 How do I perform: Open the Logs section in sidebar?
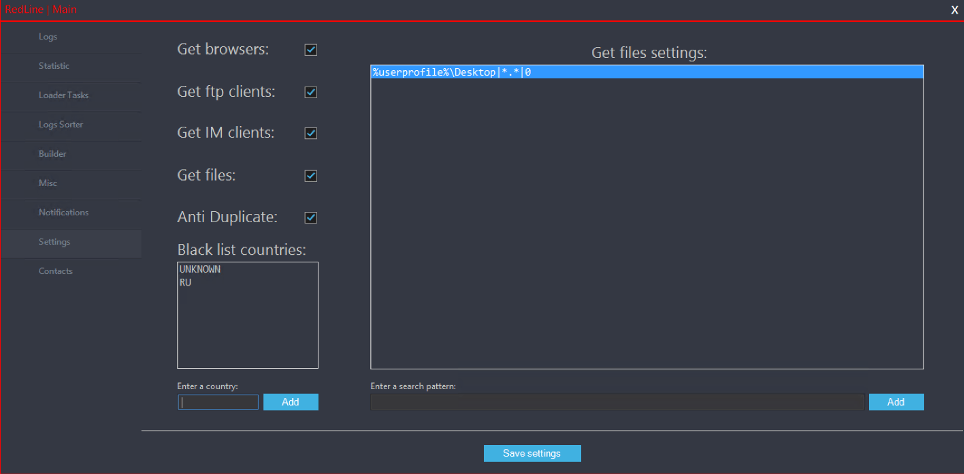48,37
